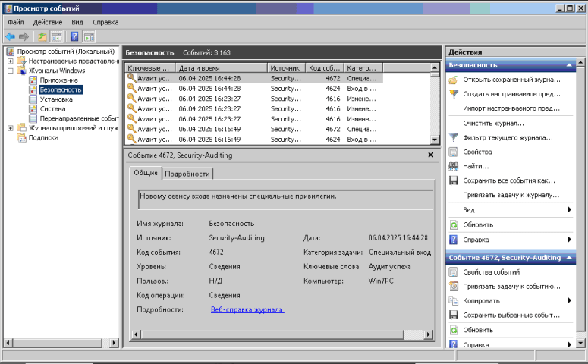Click the filter icon beside Фильтр текущего журнала
Screen dimensions: 588x364
[454, 137]
